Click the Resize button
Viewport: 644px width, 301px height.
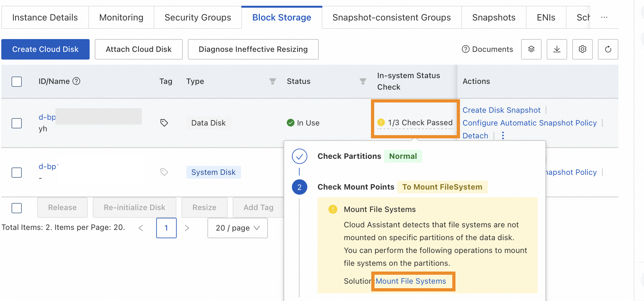tap(205, 207)
